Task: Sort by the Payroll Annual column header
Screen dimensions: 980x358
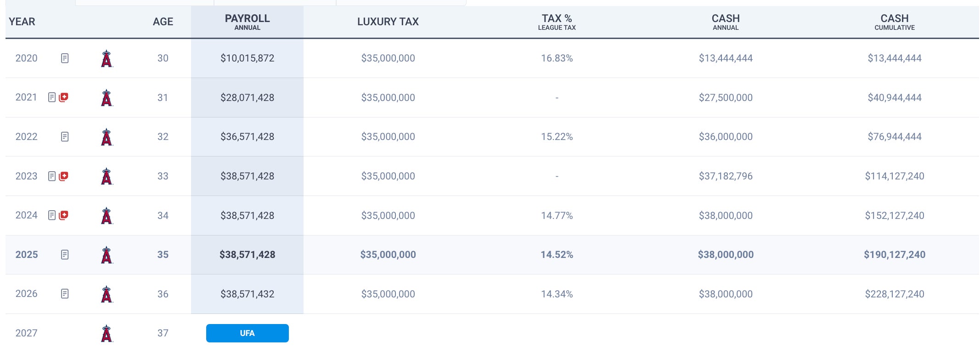Action: pos(247,22)
